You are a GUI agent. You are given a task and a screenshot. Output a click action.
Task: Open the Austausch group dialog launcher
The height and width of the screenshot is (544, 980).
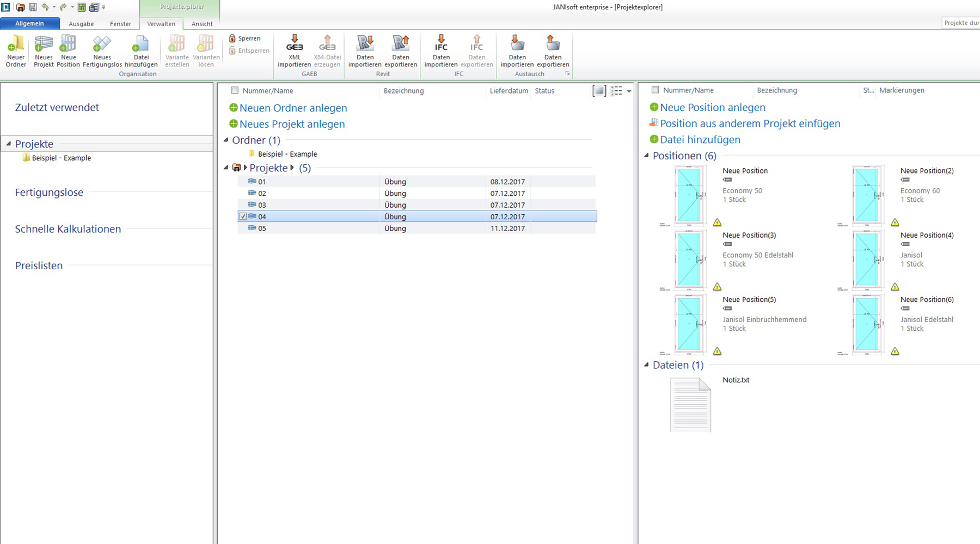point(567,73)
